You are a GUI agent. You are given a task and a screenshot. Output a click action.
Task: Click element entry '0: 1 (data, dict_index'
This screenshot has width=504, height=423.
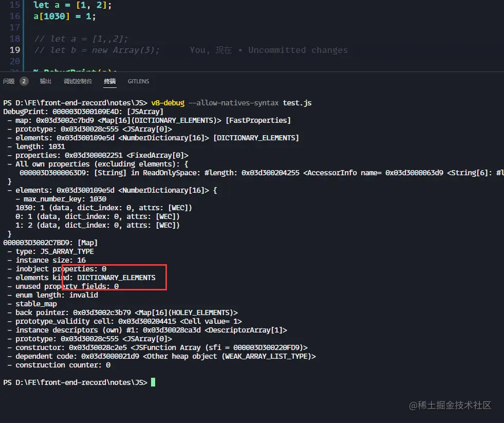click(x=98, y=216)
